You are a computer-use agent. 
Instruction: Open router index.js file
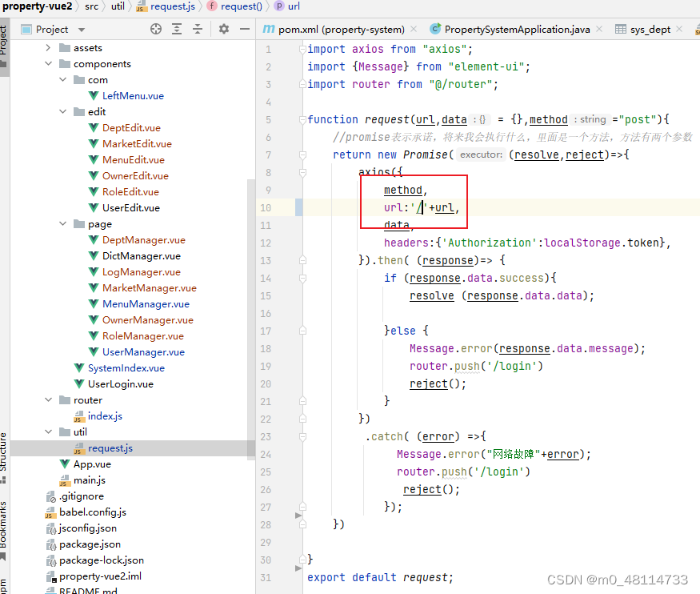105,416
